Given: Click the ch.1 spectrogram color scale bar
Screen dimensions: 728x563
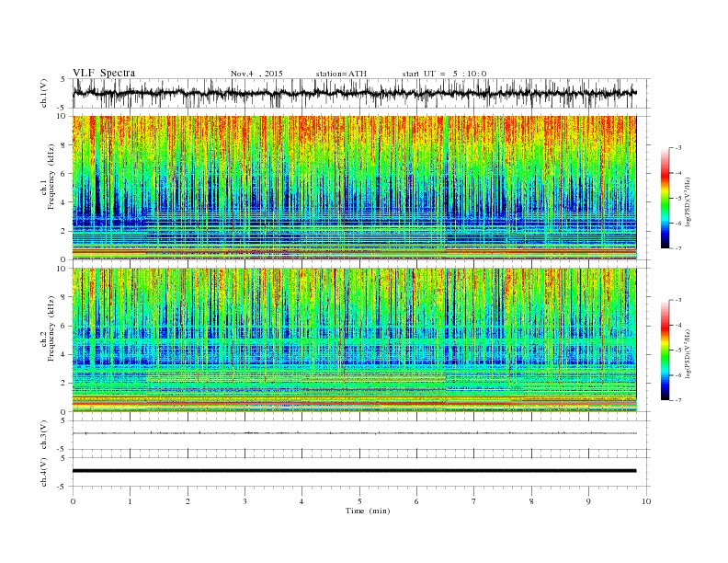Looking at the screenshot, I should (x=665, y=199).
